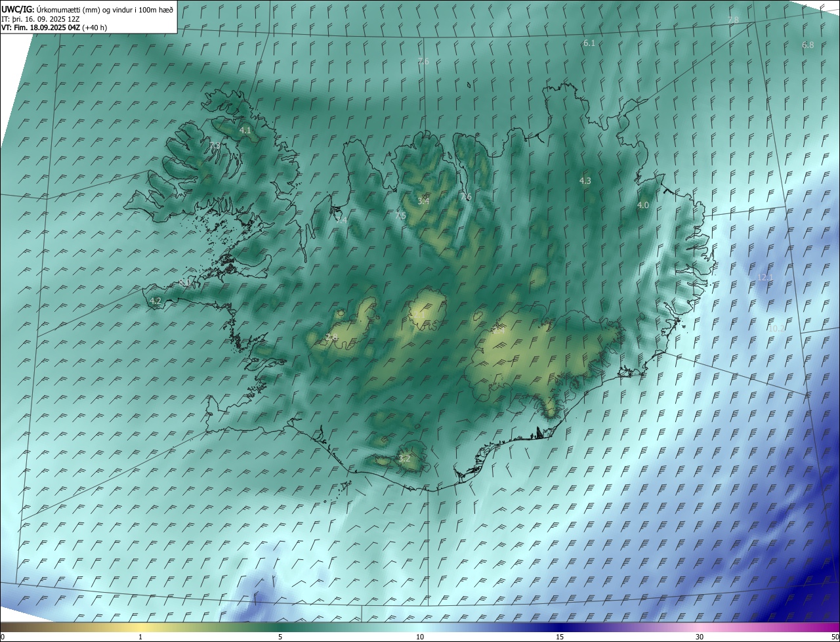This screenshot has width=840, height=642.
Task: Click the 2.8 value label
Action: 331,337
